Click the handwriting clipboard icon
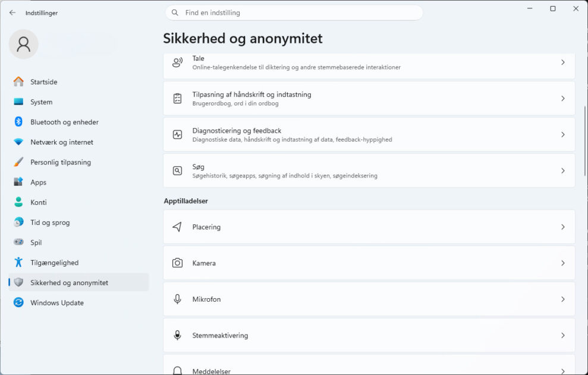This screenshot has width=588, height=375. pos(177,98)
